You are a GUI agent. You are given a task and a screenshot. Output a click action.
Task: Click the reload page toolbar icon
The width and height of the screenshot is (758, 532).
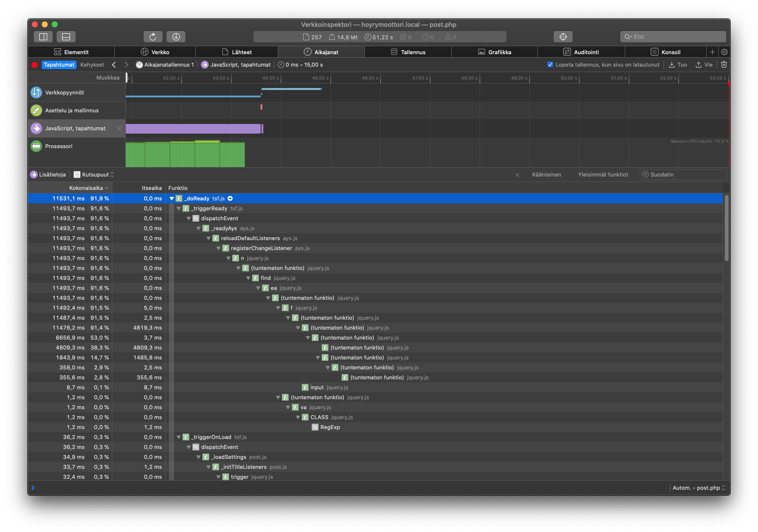pos(153,37)
